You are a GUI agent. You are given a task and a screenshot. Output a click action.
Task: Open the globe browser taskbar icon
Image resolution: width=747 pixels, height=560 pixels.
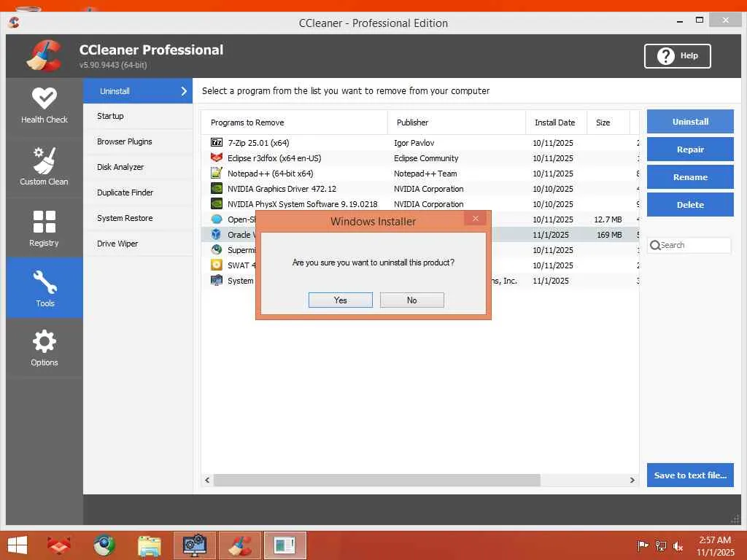tap(104, 545)
